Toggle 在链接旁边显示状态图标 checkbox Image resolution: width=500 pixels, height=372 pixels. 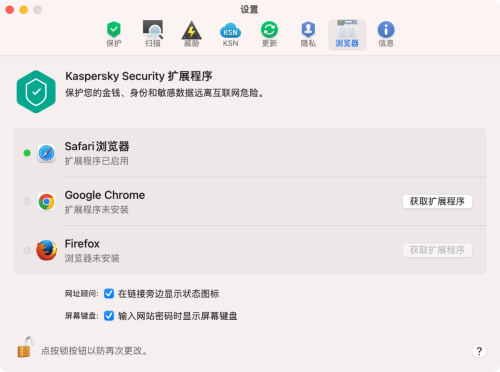coord(109,294)
